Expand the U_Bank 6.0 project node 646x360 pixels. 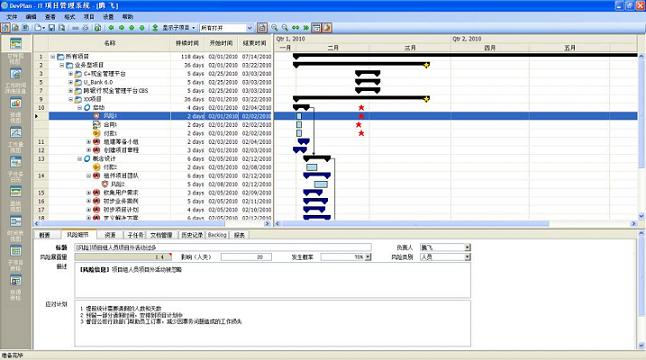(x=70, y=82)
